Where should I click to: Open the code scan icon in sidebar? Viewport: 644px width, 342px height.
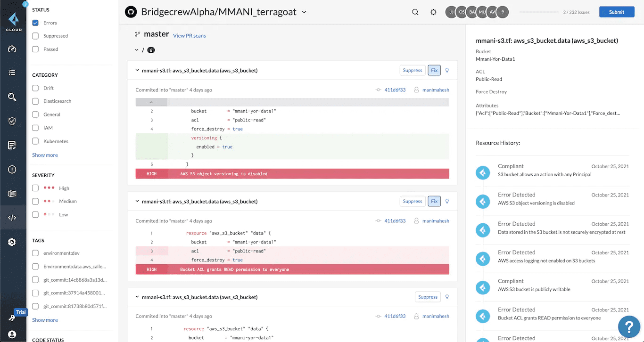pos(12,218)
